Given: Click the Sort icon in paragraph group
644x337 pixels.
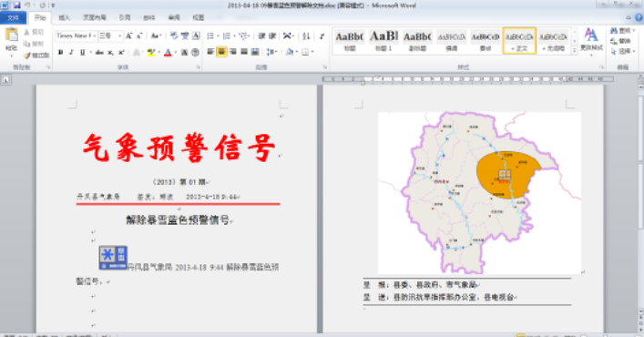Looking at the screenshot, I should (x=306, y=36).
